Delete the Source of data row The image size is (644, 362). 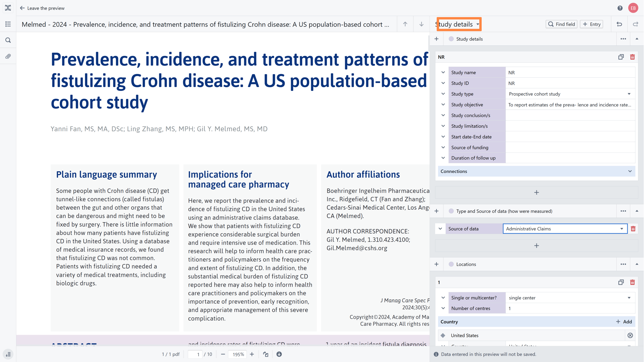[x=633, y=229]
